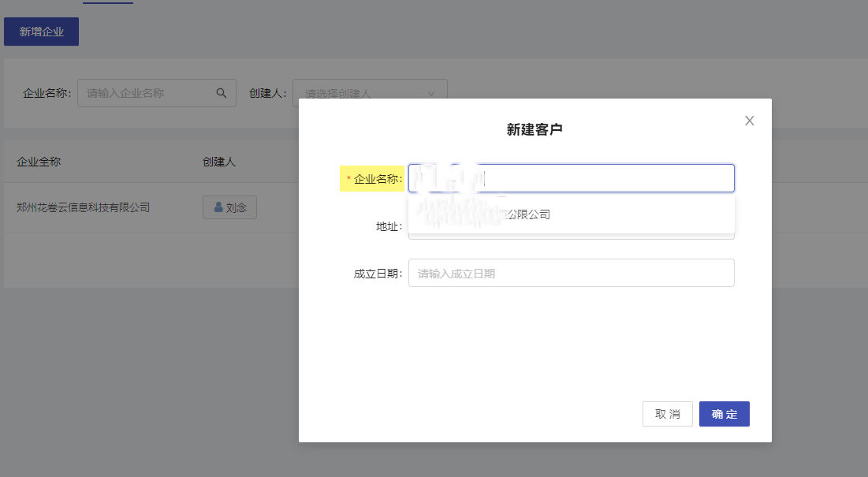The width and height of the screenshot is (868, 477).
Task: Click the 确定 confirm button
Action: [724, 414]
